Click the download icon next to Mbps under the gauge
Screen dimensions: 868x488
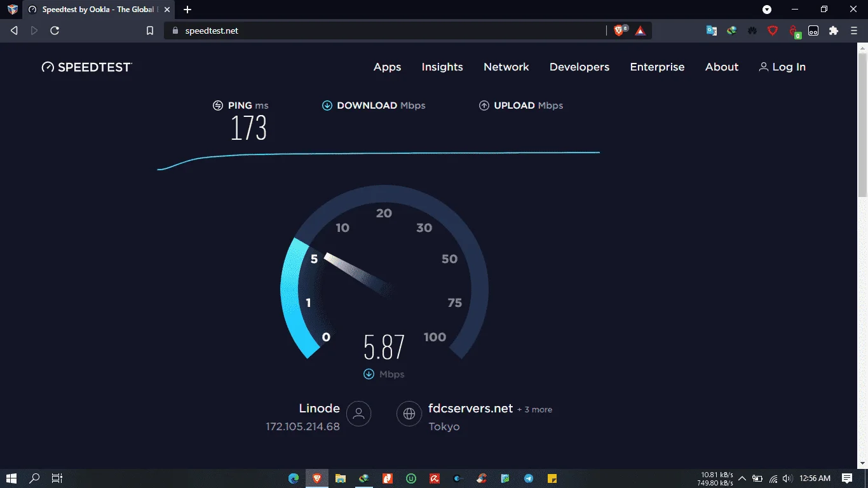(369, 374)
